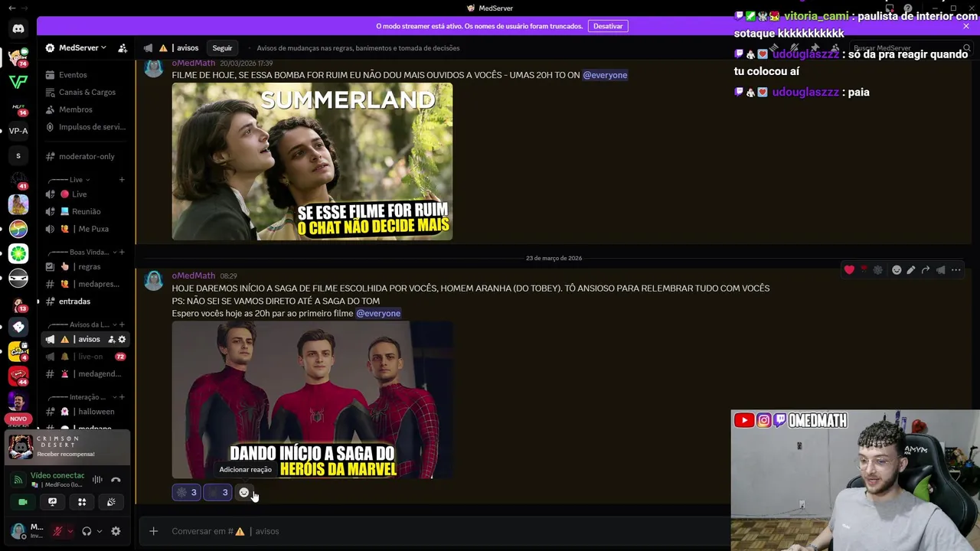Viewport: 980px width, 551px height.
Task: Share your screen button in voice panel
Action: click(52, 502)
